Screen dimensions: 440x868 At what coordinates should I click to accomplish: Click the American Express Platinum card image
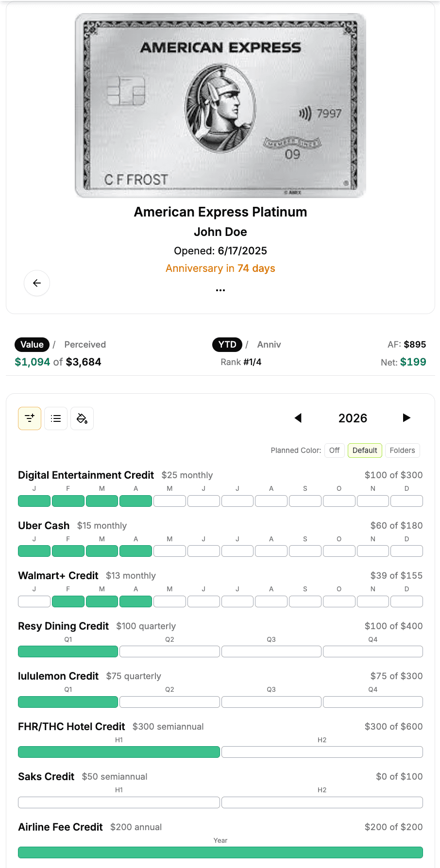coord(220,105)
